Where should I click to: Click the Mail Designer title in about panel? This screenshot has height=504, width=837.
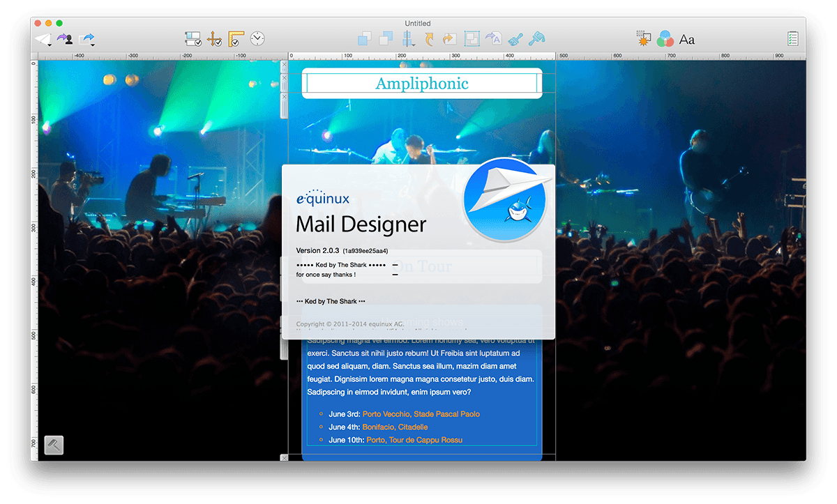tap(361, 224)
